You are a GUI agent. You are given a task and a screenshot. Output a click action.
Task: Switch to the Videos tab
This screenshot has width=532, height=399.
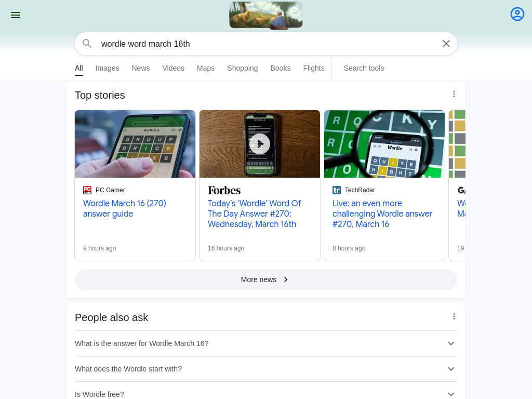click(173, 68)
